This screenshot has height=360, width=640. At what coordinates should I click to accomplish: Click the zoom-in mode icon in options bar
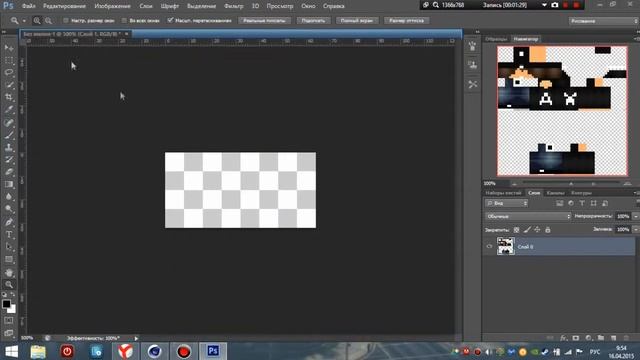[x=37, y=20]
